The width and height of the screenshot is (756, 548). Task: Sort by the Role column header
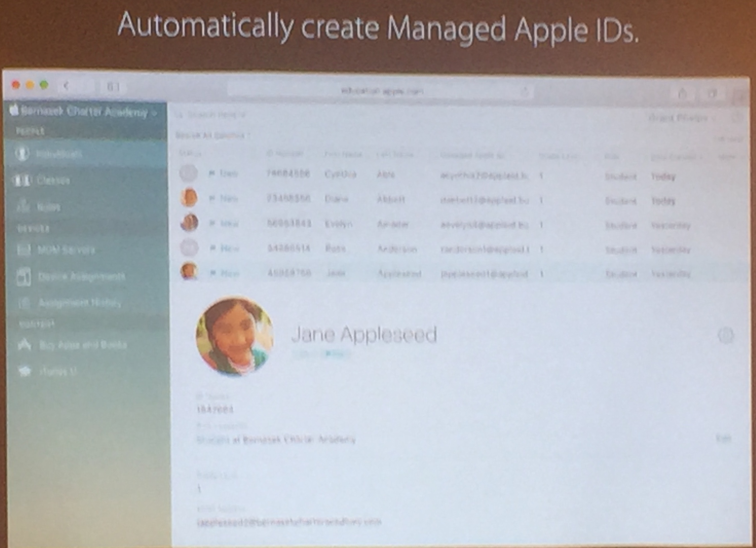612,157
